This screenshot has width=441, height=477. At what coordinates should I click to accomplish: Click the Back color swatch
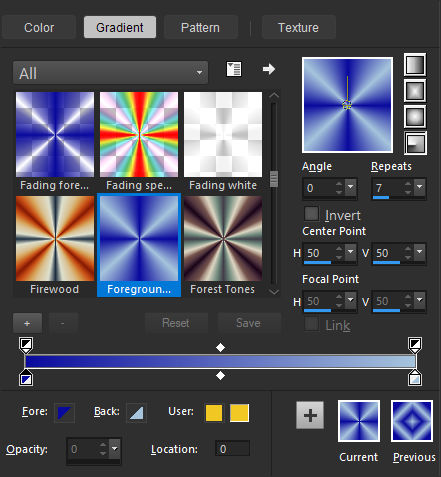136,413
